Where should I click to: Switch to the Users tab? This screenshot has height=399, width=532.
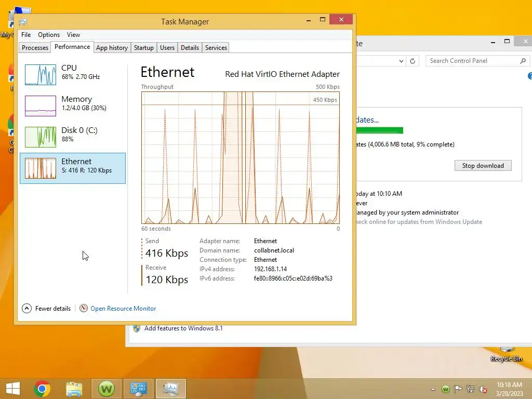[167, 47]
